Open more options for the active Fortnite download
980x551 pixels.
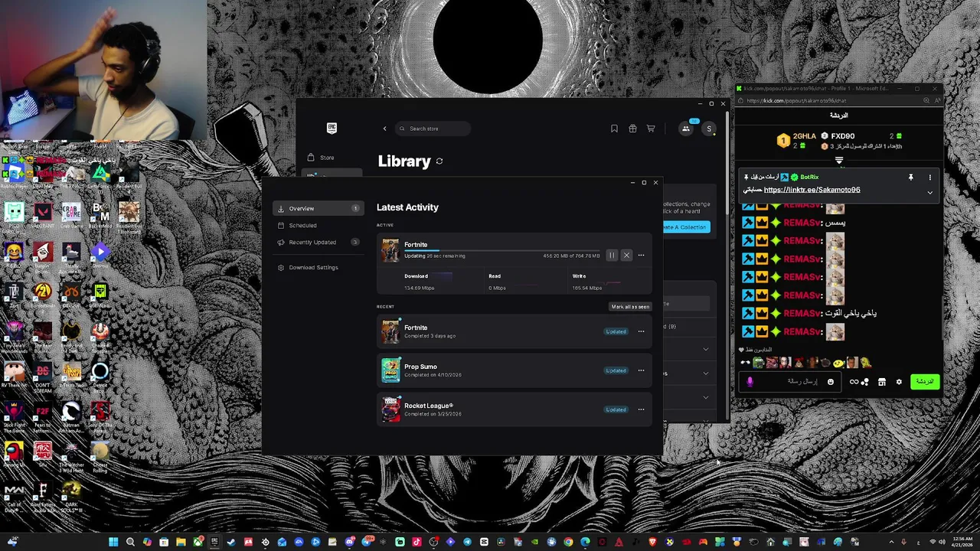642,256
